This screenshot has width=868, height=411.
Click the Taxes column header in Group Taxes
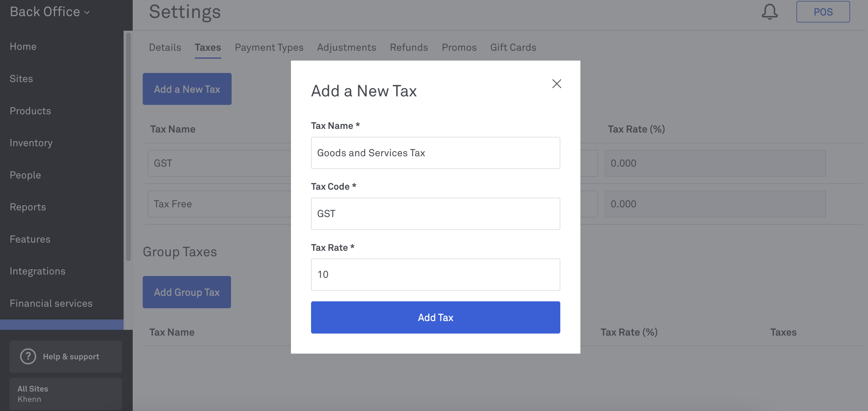[783, 332]
